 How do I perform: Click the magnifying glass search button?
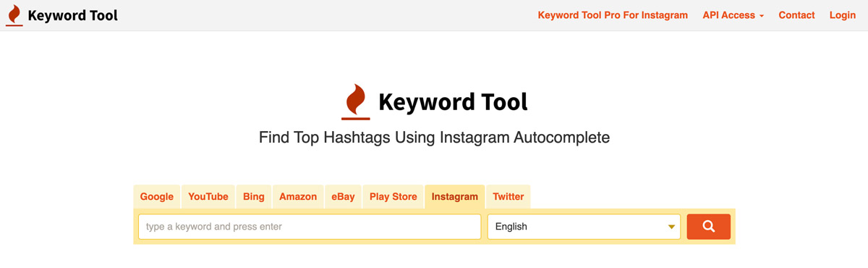[x=708, y=227]
